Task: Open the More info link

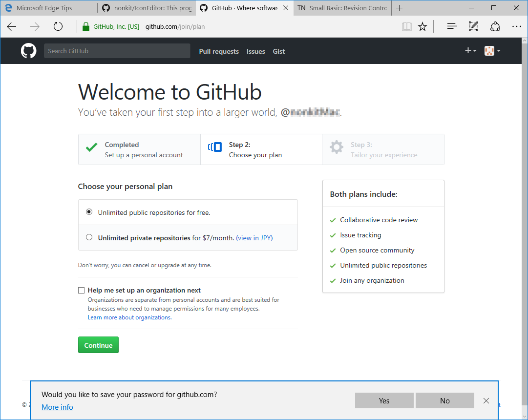Action: click(x=57, y=407)
